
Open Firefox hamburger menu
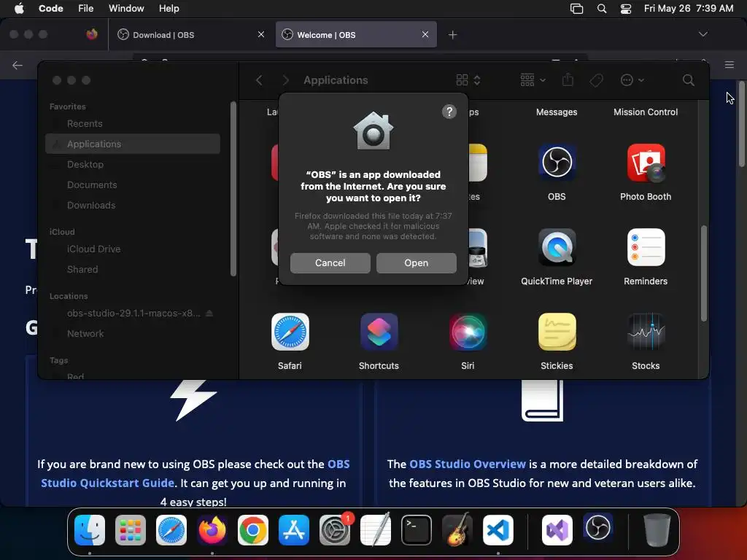(x=729, y=65)
